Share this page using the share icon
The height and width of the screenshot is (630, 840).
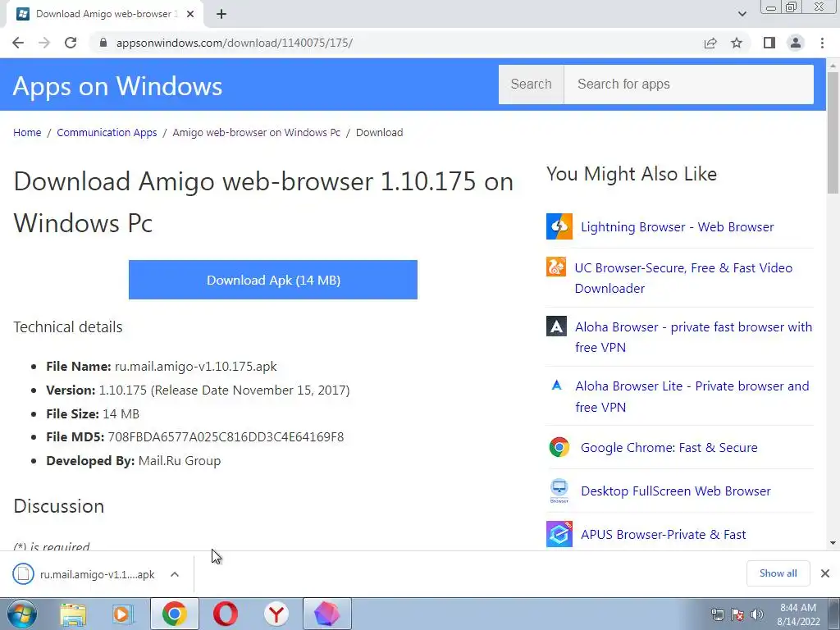click(x=710, y=43)
